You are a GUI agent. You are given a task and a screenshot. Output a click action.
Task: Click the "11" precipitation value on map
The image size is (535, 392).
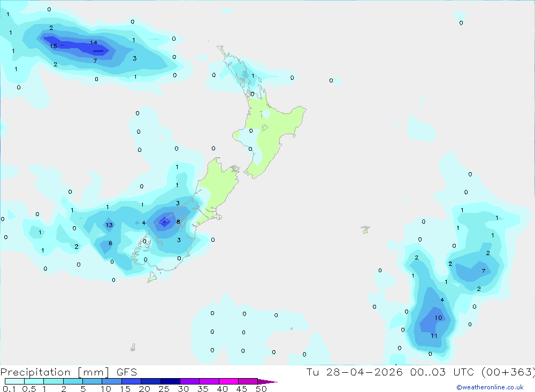pyautogui.click(x=434, y=336)
